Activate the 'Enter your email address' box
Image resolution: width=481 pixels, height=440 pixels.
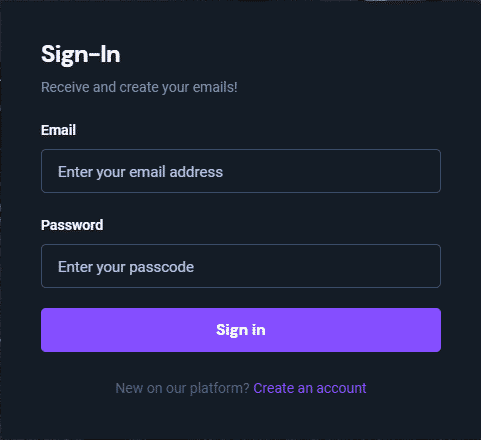tap(241, 171)
